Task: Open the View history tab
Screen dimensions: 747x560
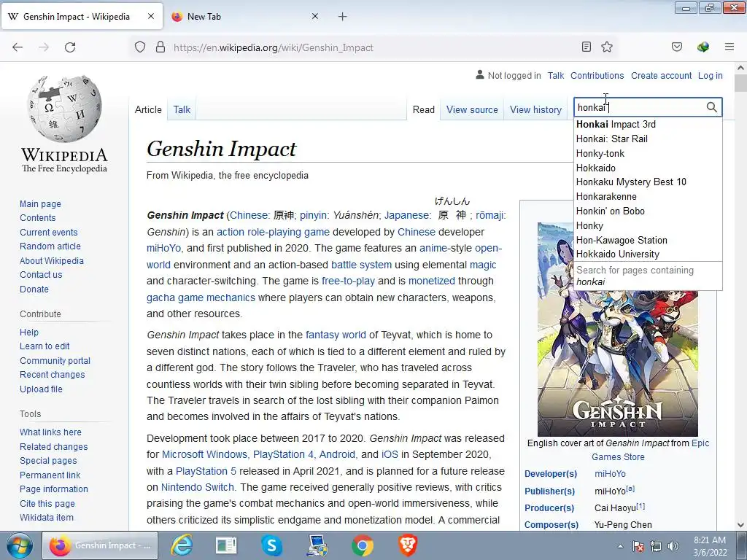Action: point(535,109)
